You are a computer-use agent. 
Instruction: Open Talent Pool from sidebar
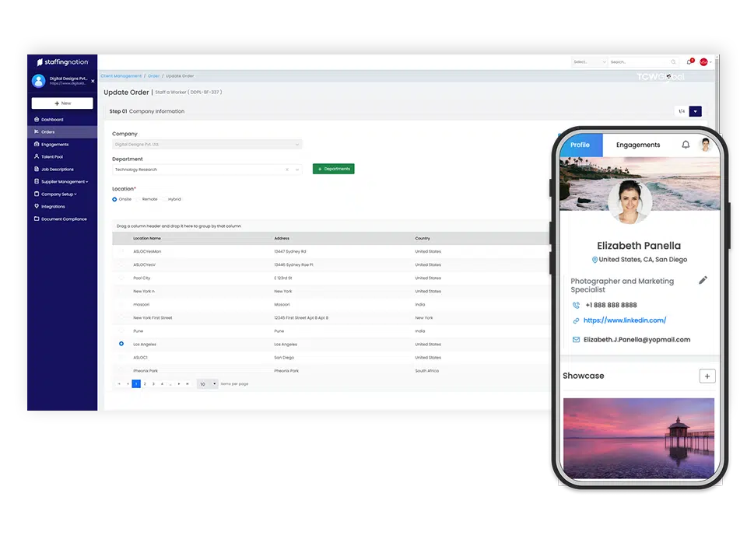coord(54,156)
